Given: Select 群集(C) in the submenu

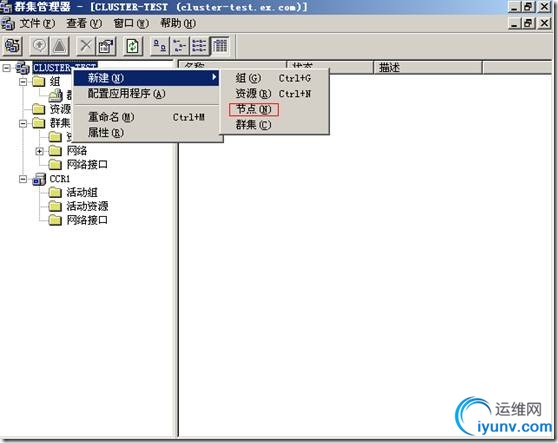Looking at the screenshot, I should point(274,125).
